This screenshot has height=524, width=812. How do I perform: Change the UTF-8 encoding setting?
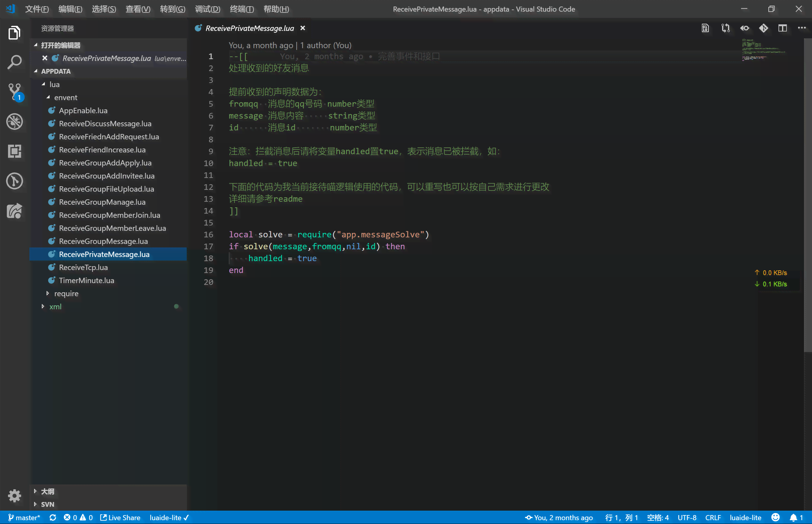click(687, 517)
